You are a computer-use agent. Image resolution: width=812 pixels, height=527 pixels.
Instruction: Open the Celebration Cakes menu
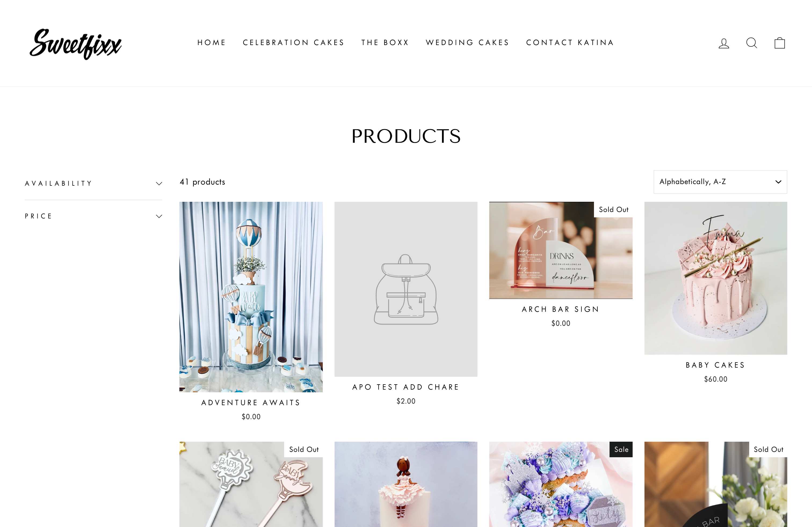pos(293,43)
